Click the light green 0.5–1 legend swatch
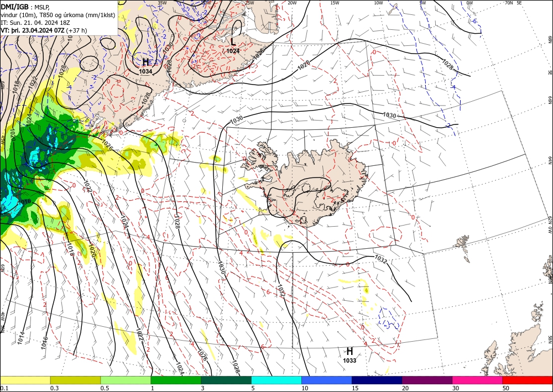 pyautogui.click(x=126, y=380)
